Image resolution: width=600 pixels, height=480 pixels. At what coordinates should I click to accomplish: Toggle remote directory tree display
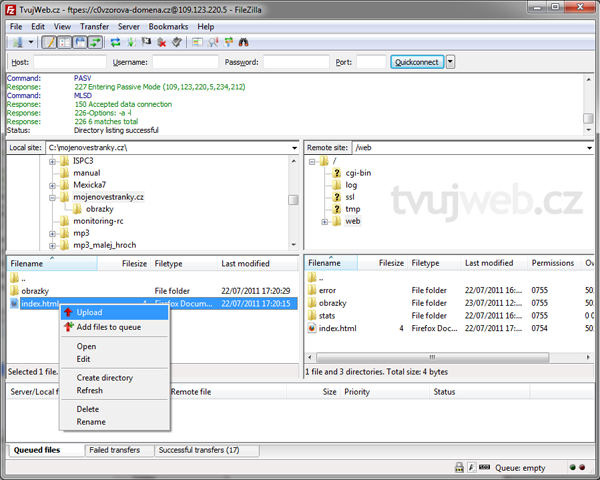[80, 42]
